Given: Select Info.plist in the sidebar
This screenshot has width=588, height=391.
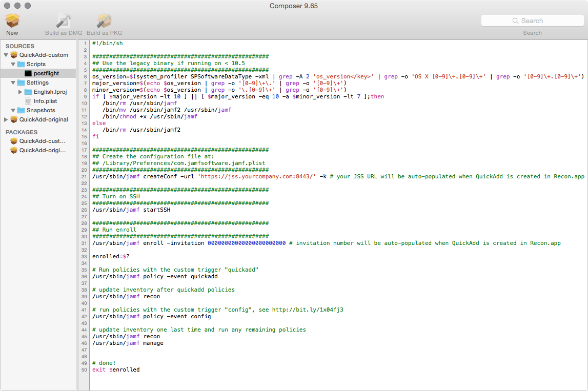Looking at the screenshot, I should (x=46, y=101).
